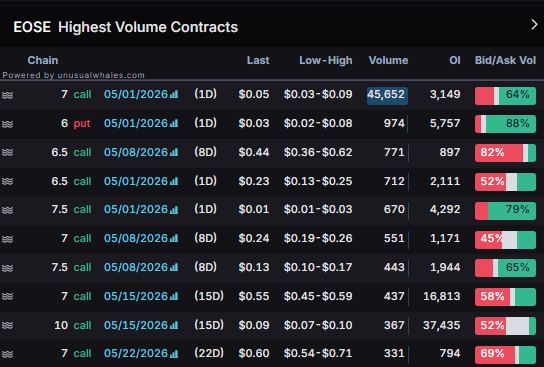Click the 974 volume value
The height and width of the screenshot is (367, 544).
tap(394, 123)
